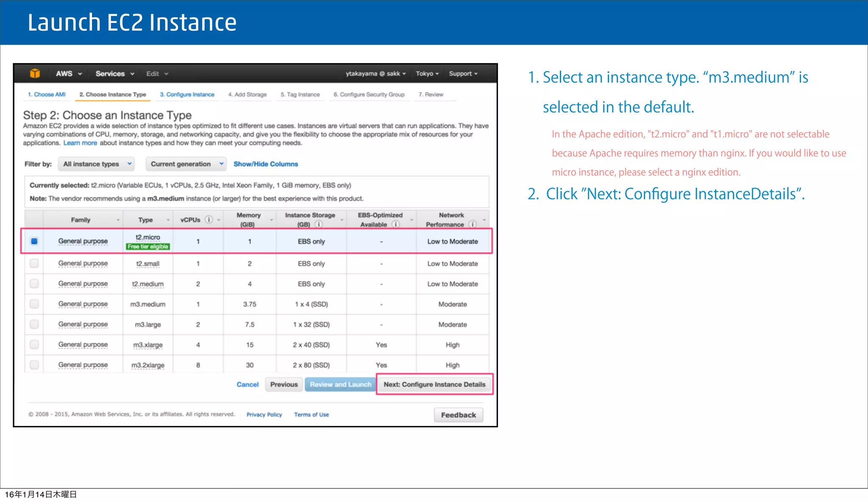Open Memory column sort arrow
This screenshot has width=868, height=502.
(x=272, y=220)
